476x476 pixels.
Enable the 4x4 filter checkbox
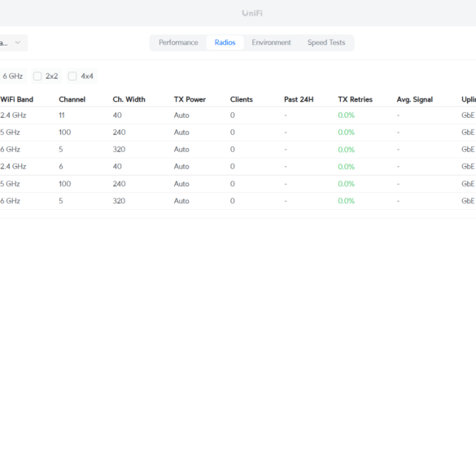coord(72,76)
